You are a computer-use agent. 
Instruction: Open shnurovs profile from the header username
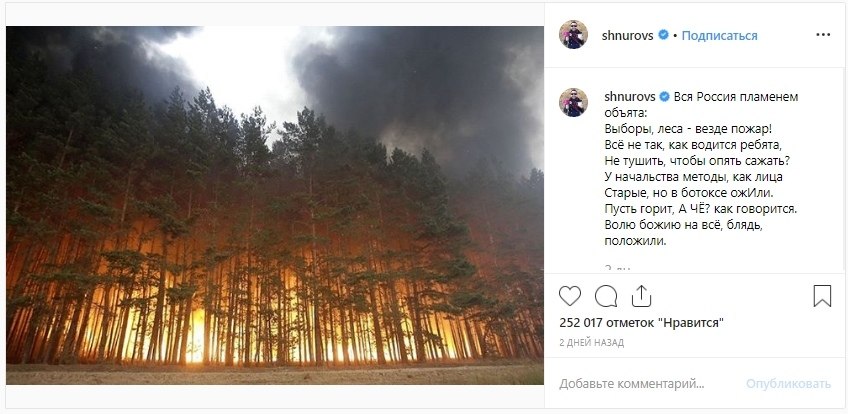pos(627,36)
